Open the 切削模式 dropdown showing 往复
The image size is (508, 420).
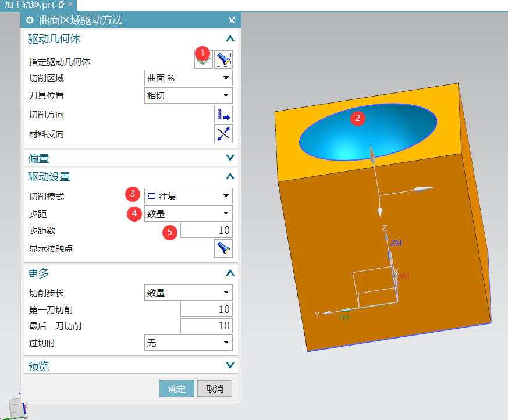click(x=188, y=197)
